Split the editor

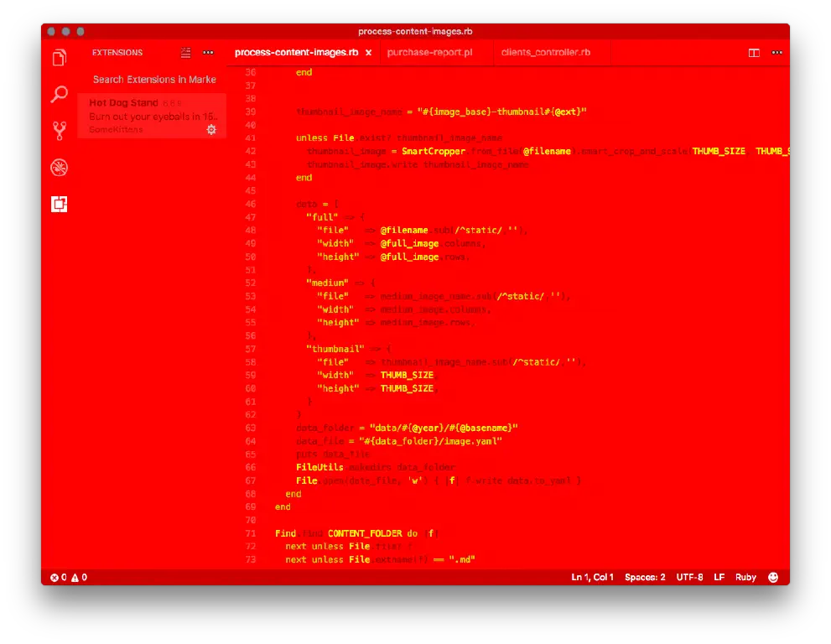click(754, 53)
